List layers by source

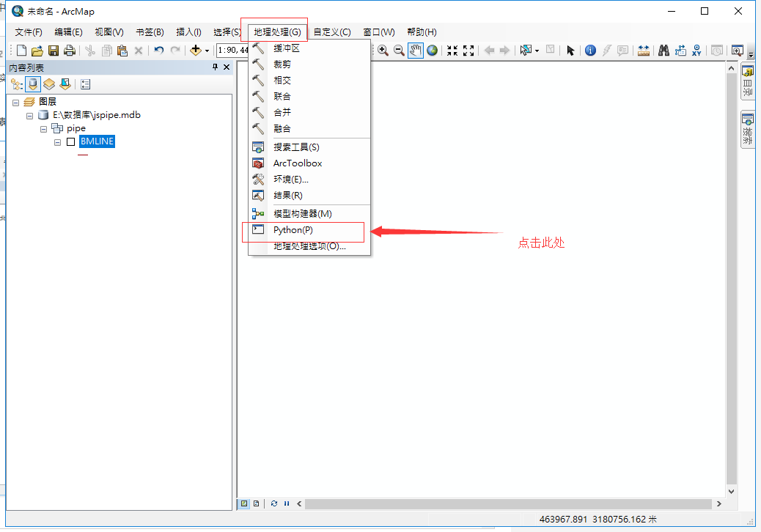click(x=32, y=84)
